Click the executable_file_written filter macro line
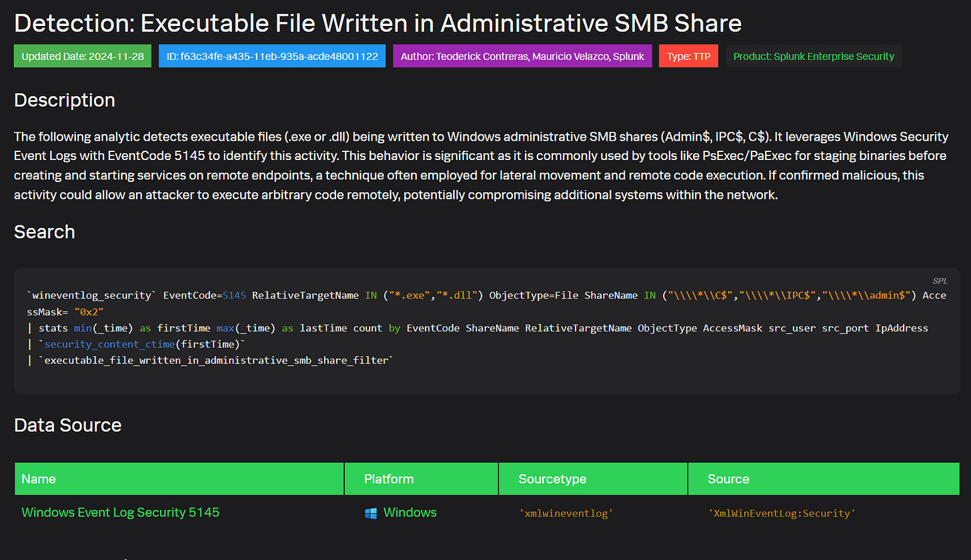This screenshot has width=971, height=560. 217,359
